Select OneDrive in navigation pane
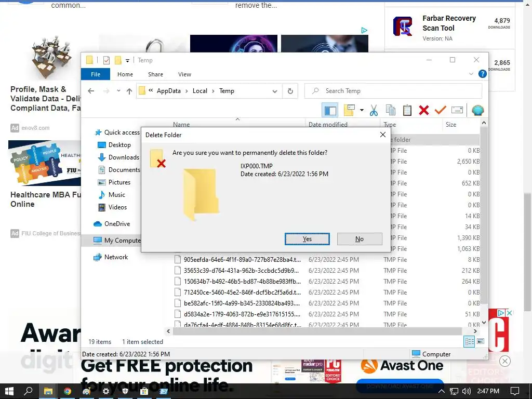This screenshot has width=532, height=399. (112, 224)
